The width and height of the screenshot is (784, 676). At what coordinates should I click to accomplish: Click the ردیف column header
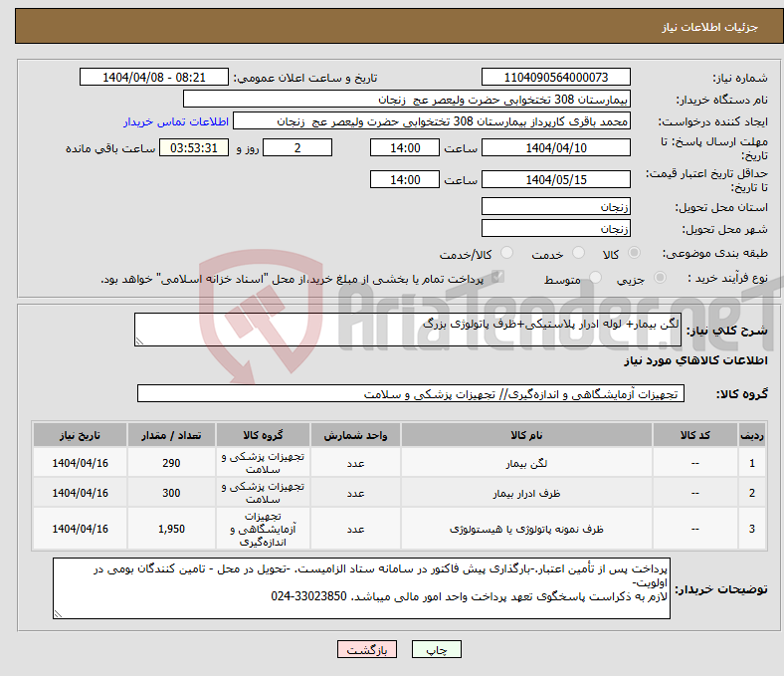[x=752, y=435]
